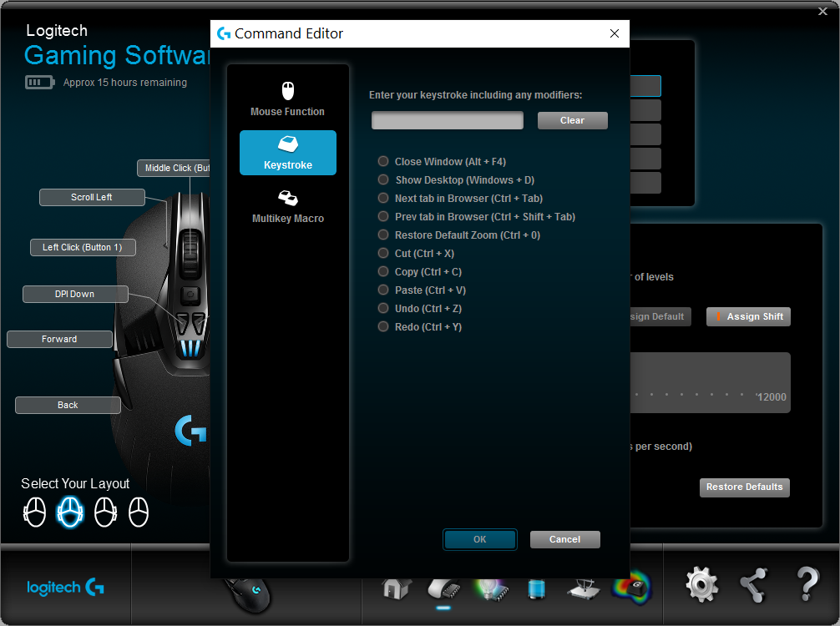Select the first mouse layout icon
The image size is (840, 626).
(x=34, y=512)
